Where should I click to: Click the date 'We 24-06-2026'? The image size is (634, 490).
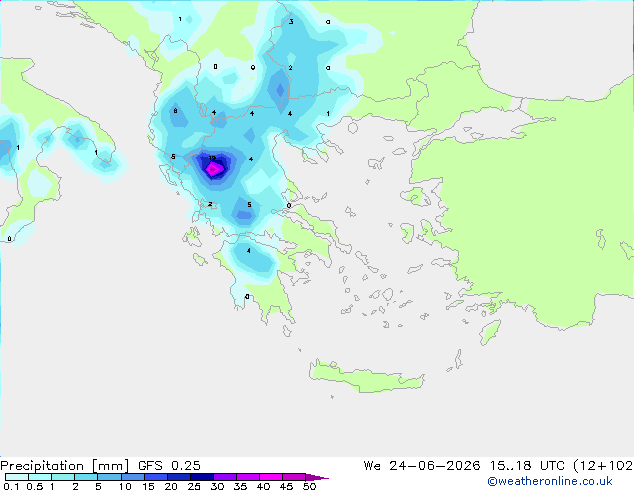point(422,466)
